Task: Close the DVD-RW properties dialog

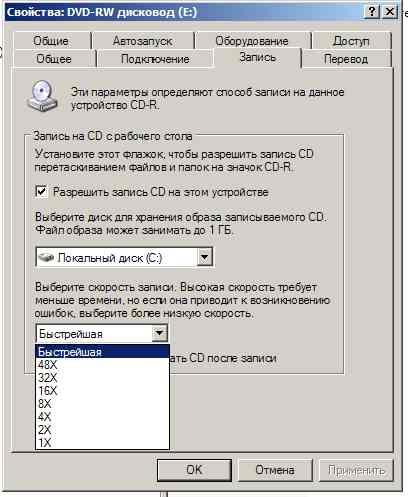Action: (389, 12)
